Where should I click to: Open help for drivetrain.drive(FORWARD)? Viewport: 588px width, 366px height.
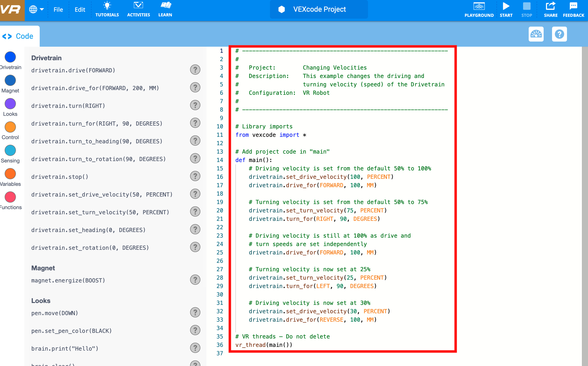tap(195, 70)
